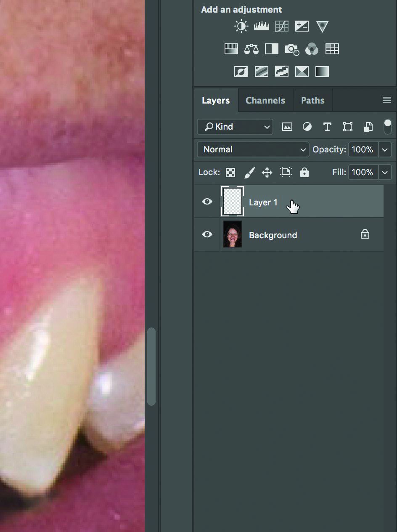Image resolution: width=397 pixels, height=532 pixels.
Task: Add a Curves adjustment
Action: click(281, 27)
